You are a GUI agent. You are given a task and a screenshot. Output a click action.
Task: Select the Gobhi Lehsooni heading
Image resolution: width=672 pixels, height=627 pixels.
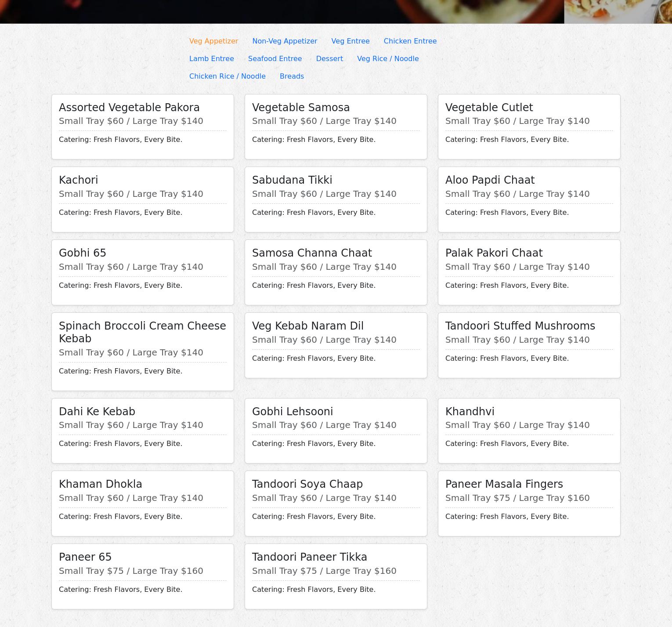[x=293, y=412]
